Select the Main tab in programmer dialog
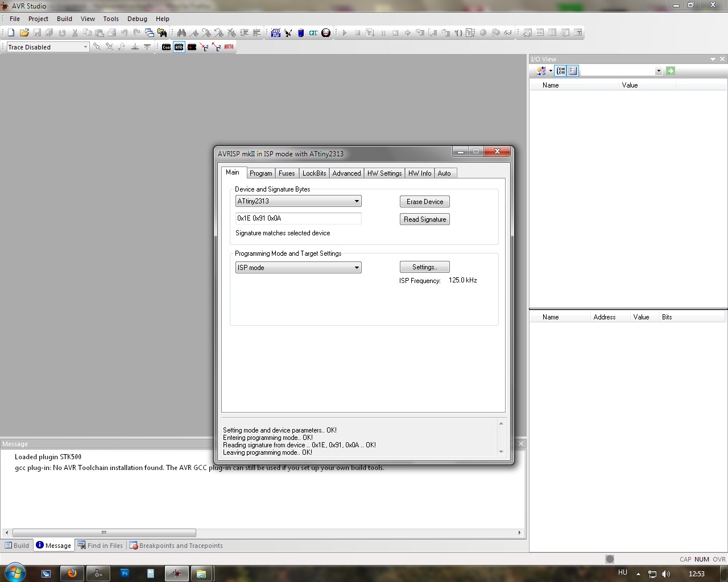The width and height of the screenshot is (728, 582). [233, 172]
